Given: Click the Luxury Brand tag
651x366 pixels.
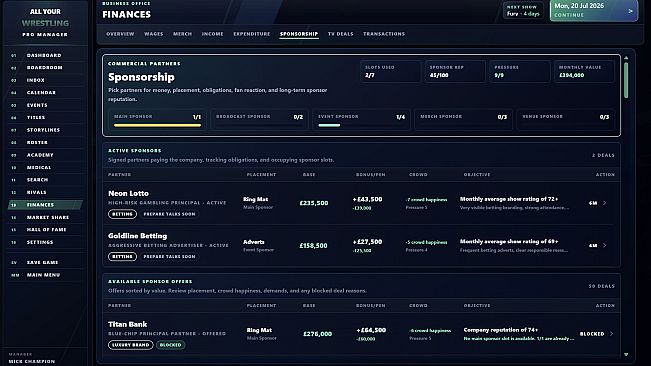Looking at the screenshot, I should (x=131, y=345).
